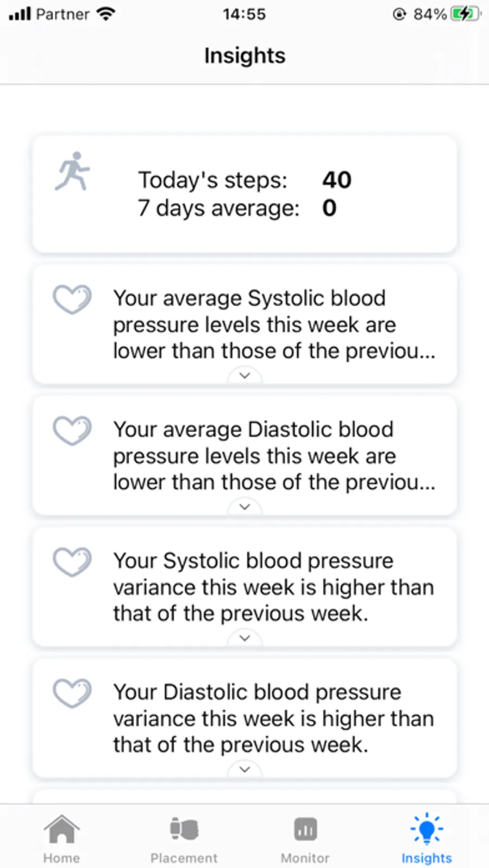
Task: Expand the Diastolic variance insight chevron
Action: click(244, 769)
